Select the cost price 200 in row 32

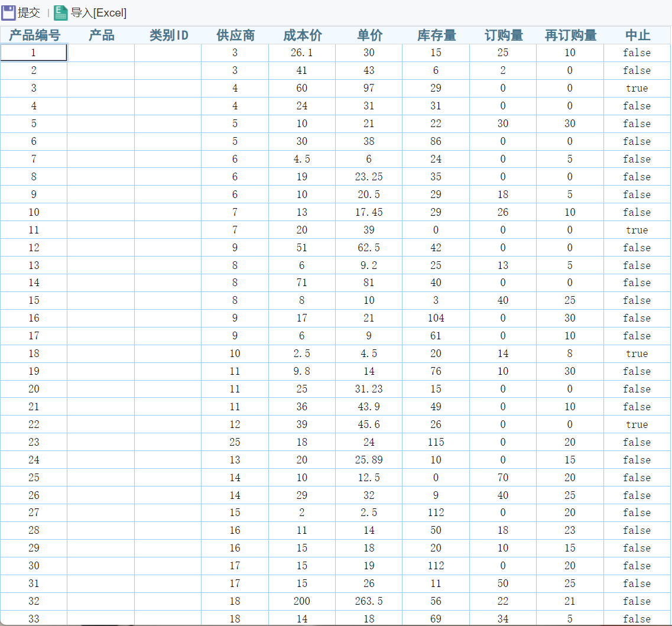[x=301, y=601]
